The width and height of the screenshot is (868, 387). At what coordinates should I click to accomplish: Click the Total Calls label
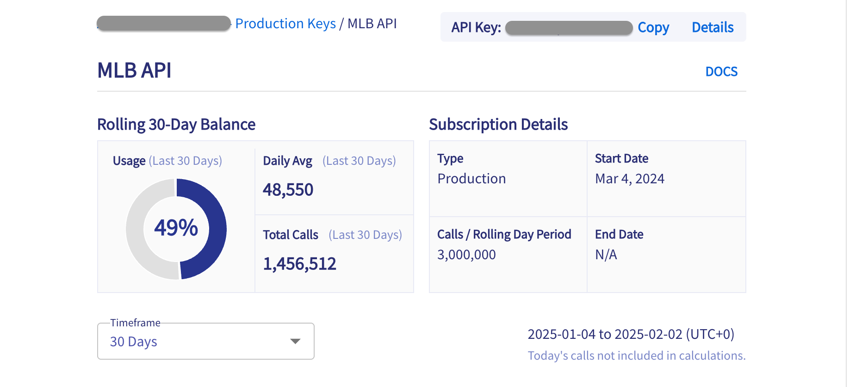(291, 235)
